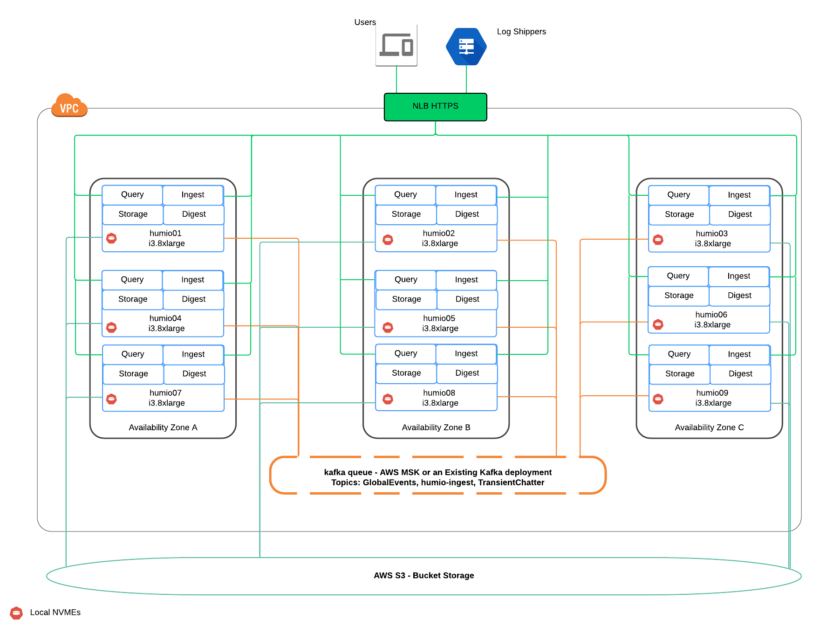
Task: Click the NVMe disk icon on humio06
Action: [x=658, y=324]
